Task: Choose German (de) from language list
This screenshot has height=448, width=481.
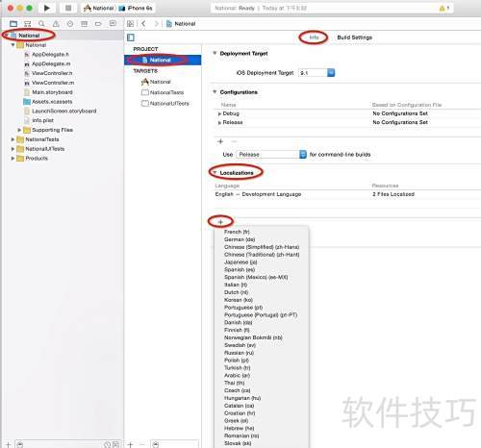Action: click(x=240, y=239)
